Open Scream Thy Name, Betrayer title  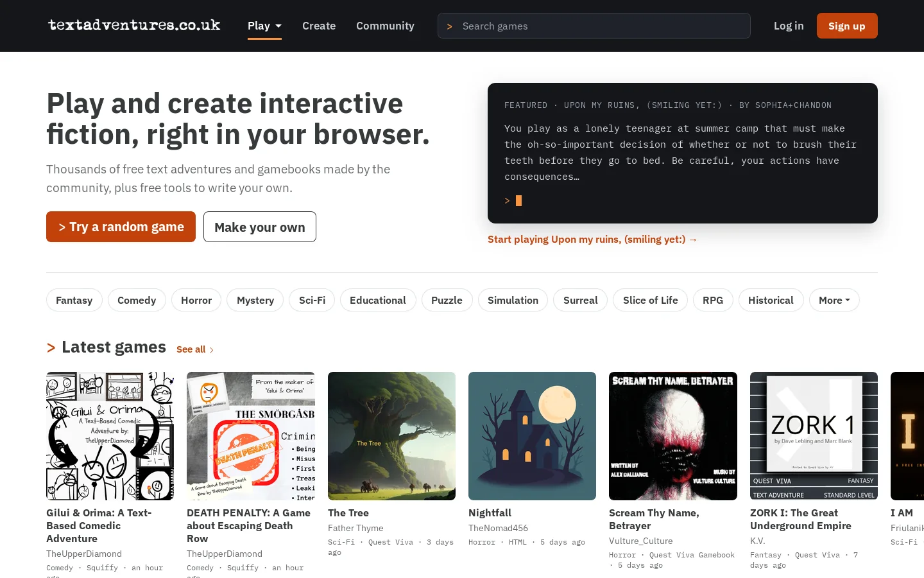[x=654, y=519]
